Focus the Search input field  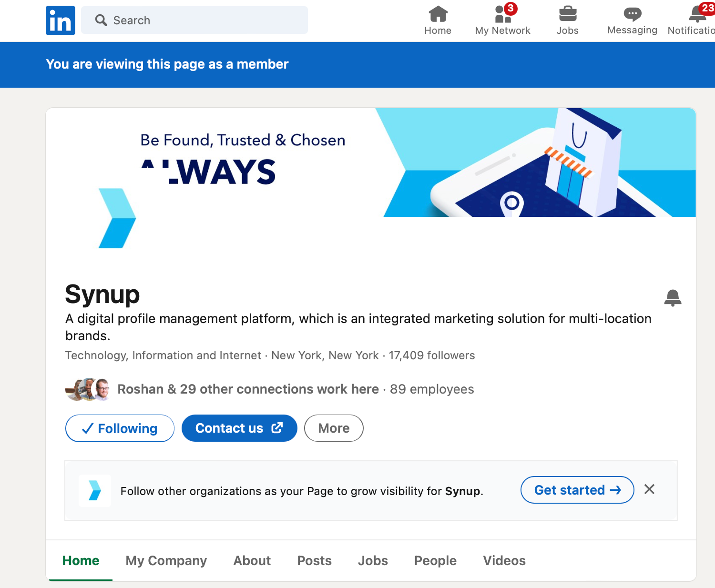(194, 20)
